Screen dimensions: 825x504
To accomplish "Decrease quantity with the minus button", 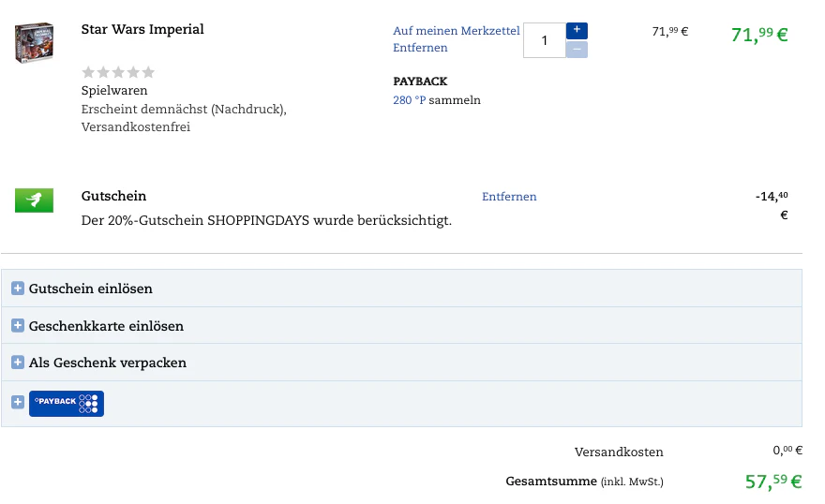I will point(577,50).
